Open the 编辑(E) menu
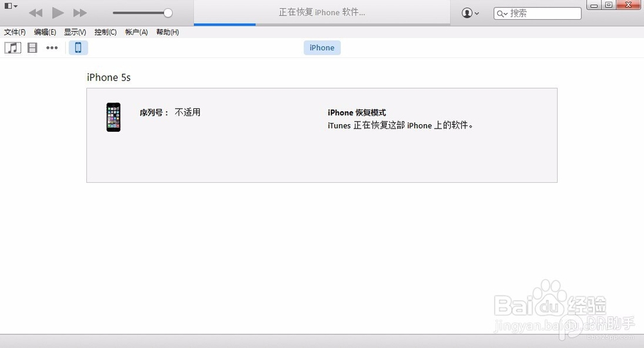The image size is (644, 348). pyautogui.click(x=45, y=32)
